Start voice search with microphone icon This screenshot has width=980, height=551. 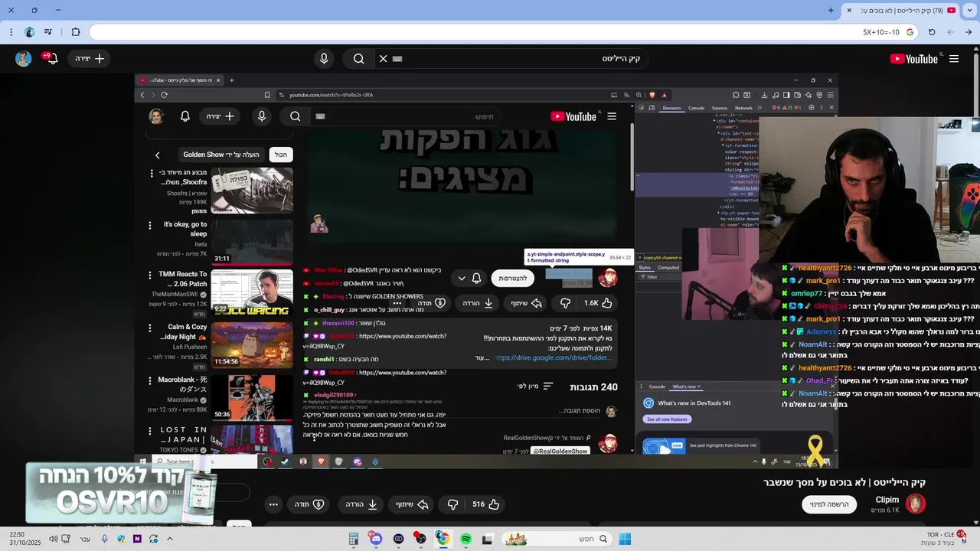324,59
